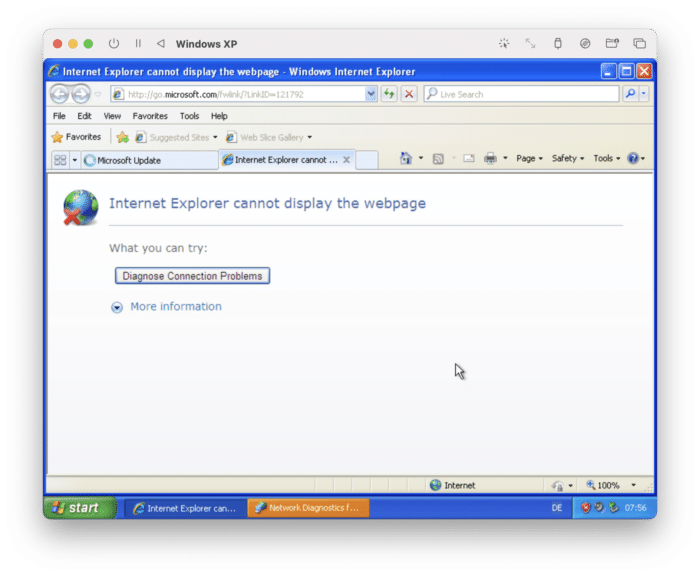Screen dimensions: 700x576
Task: Click the overlapping windows icon in VM toolbar
Action: pyautogui.click(x=639, y=43)
